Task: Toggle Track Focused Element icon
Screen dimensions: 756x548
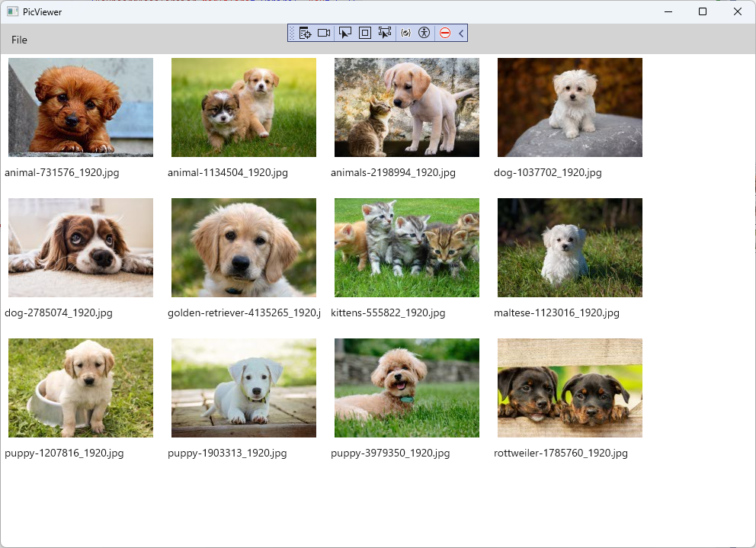Action: [385, 33]
